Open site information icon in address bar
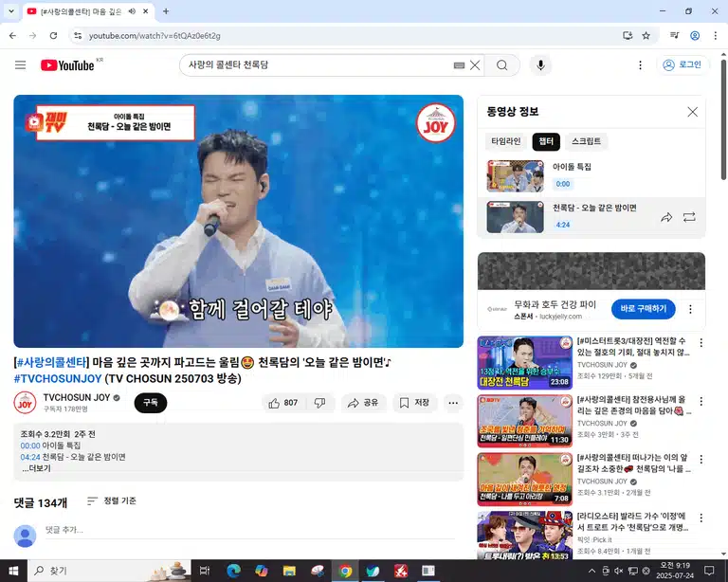 tap(78, 36)
